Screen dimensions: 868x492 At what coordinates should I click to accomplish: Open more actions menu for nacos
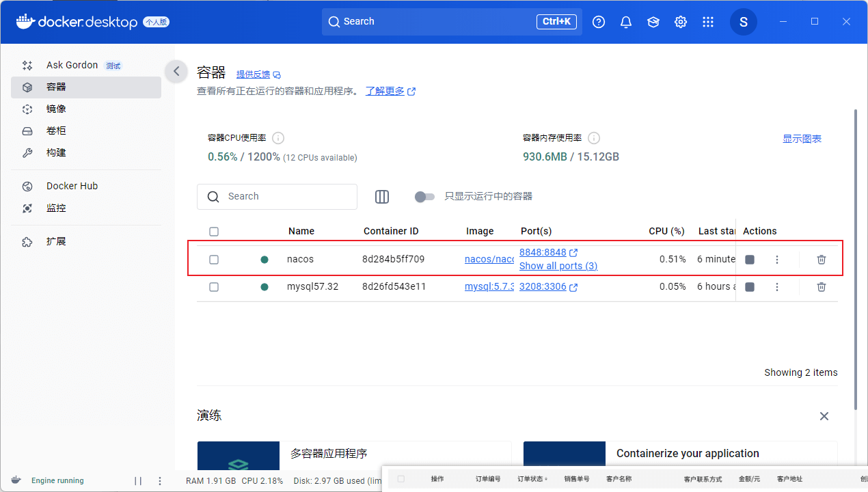tap(776, 260)
